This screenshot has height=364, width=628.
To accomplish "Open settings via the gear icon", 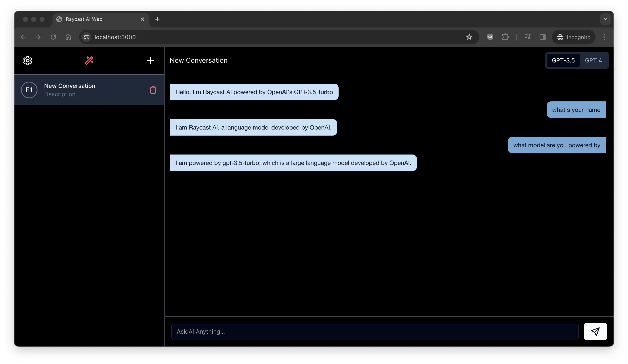I will 28,61.
